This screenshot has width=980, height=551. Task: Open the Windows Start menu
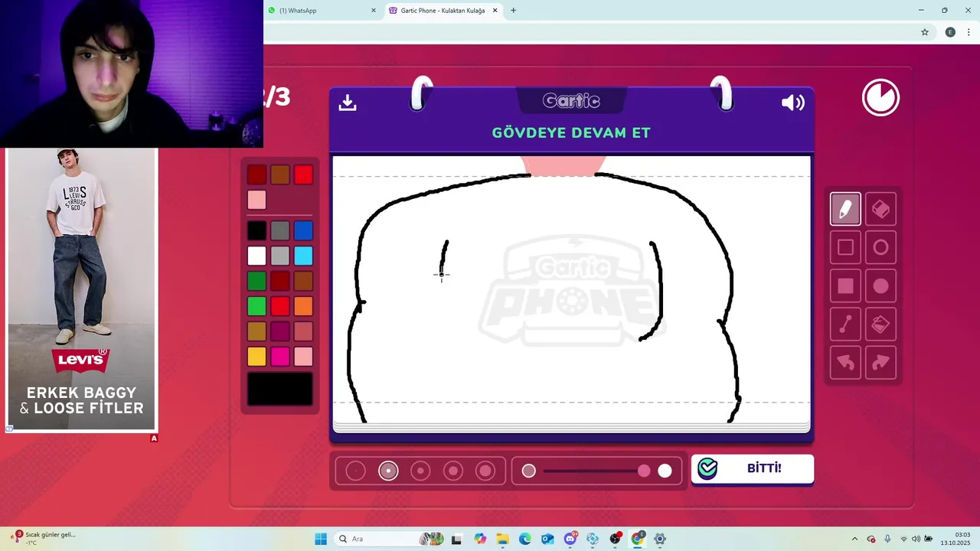[321, 539]
